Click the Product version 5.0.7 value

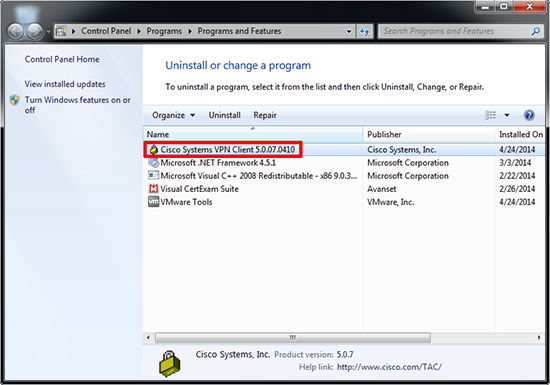click(345, 354)
